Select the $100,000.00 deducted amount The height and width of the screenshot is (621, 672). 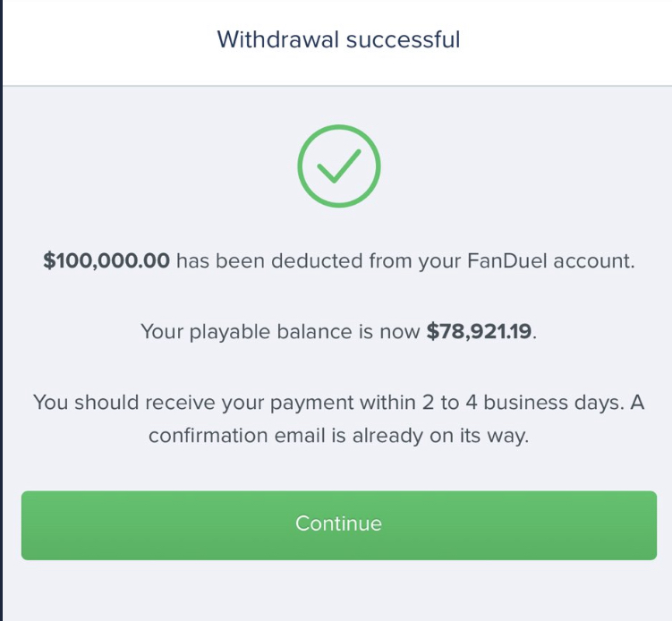pyautogui.click(x=106, y=261)
